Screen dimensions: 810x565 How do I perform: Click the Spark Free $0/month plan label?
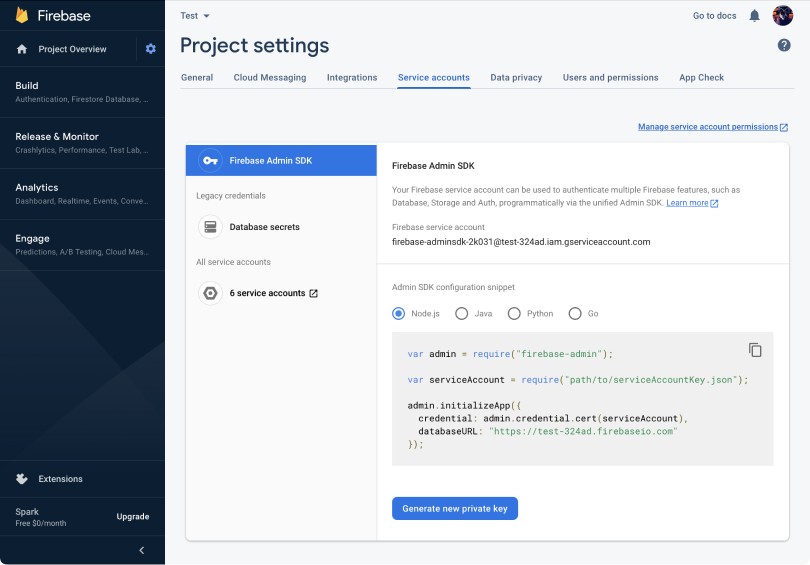point(40,517)
